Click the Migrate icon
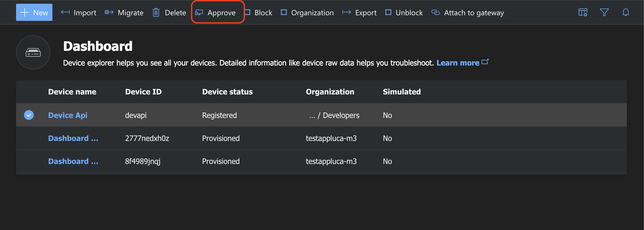The width and height of the screenshot is (644, 230). [109, 12]
